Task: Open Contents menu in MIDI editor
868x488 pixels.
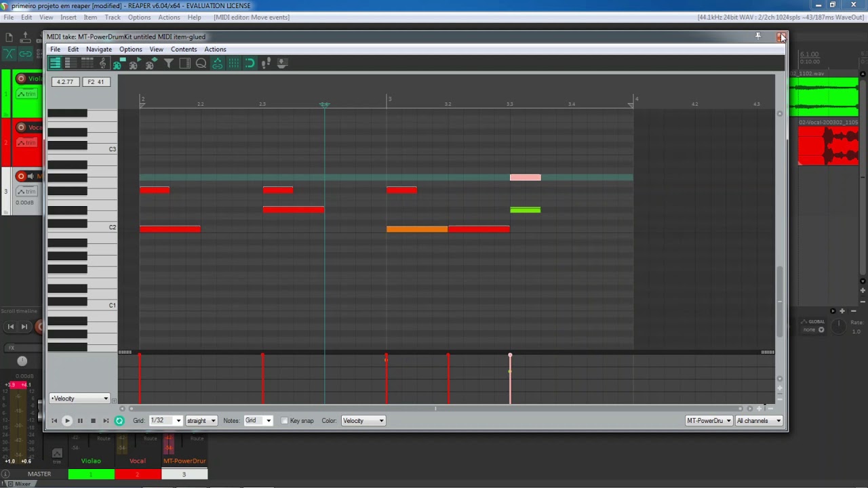Action: coord(184,49)
